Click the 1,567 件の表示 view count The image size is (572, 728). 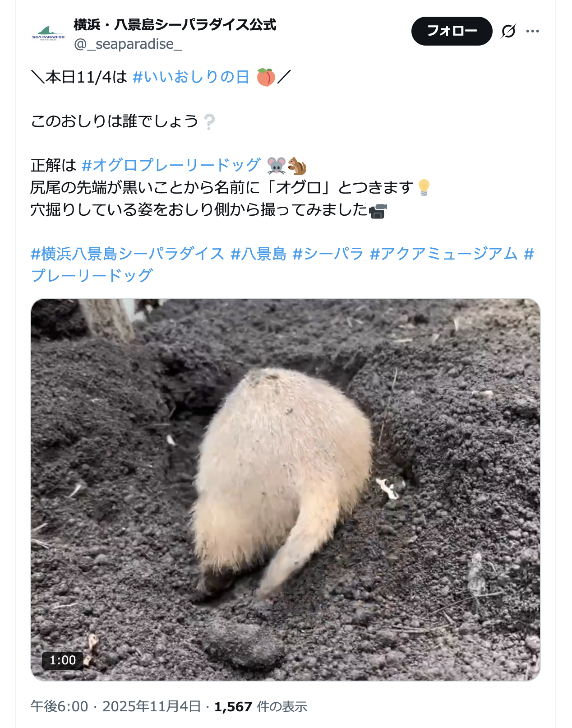(x=261, y=706)
